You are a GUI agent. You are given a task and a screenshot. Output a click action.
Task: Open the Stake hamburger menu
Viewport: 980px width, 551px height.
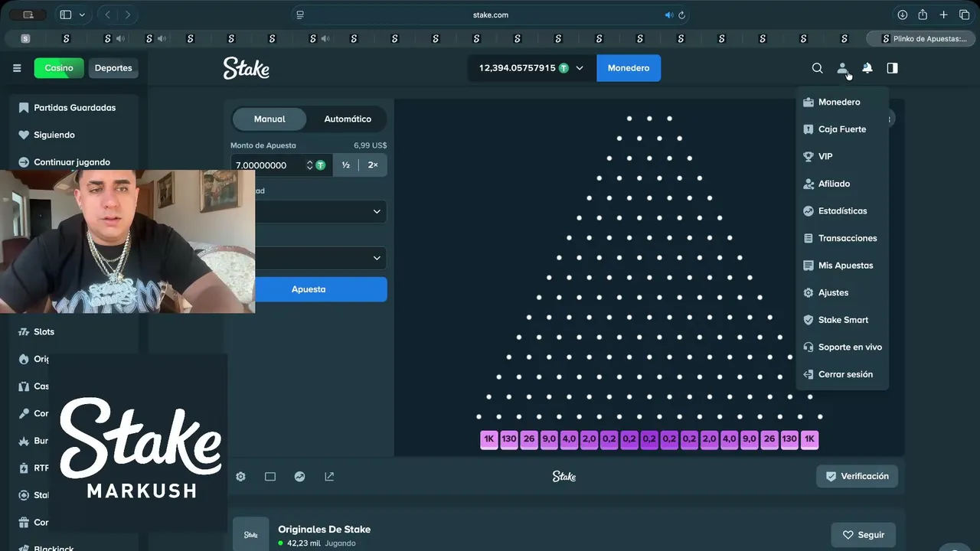click(17, 68)
